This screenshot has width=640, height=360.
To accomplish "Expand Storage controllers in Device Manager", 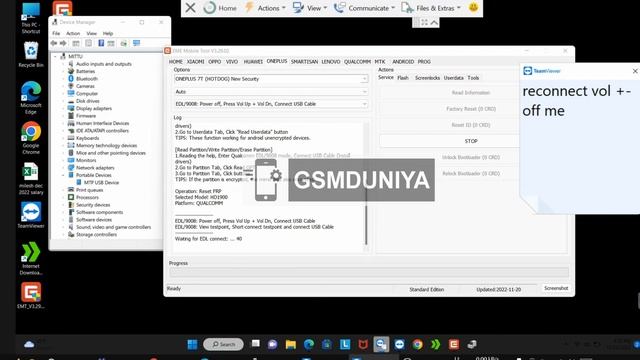I will [63, 235].
